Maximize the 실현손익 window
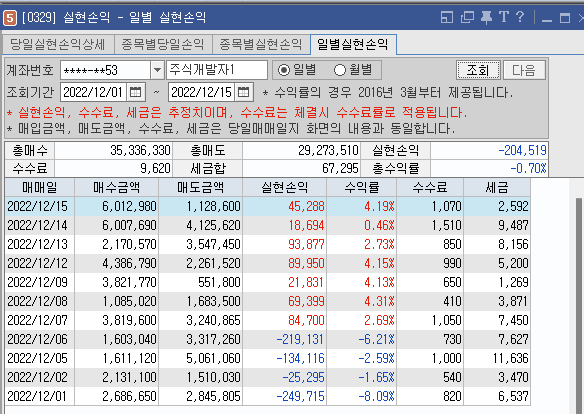This screenshot has width=584, height=414. click(565, 18)
